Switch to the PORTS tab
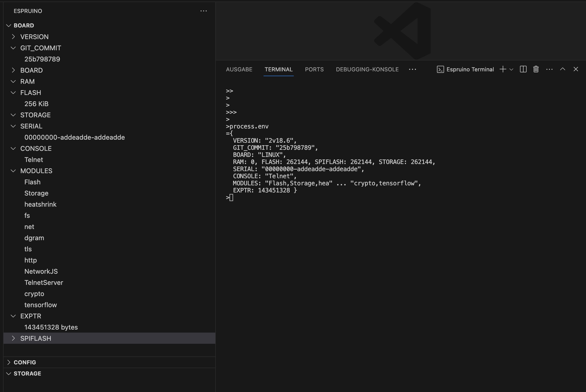This screenshot has height=392, width=586. (314, 69)
